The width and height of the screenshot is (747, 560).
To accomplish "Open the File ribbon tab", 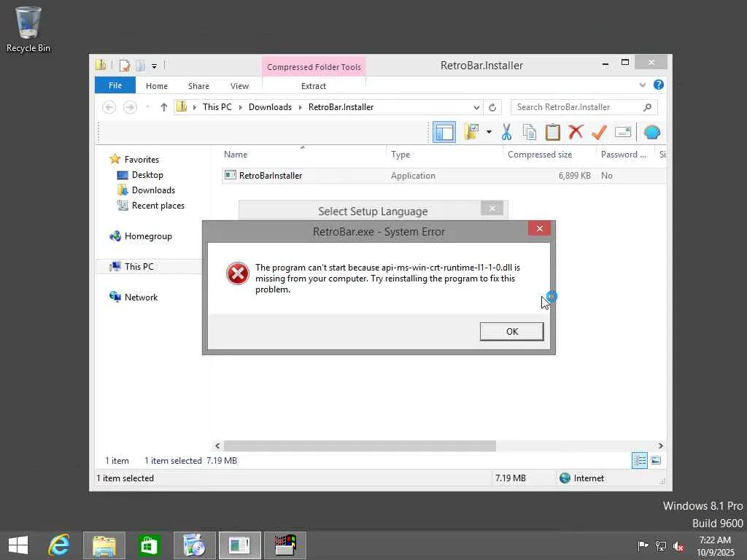I will pos(115,86).
